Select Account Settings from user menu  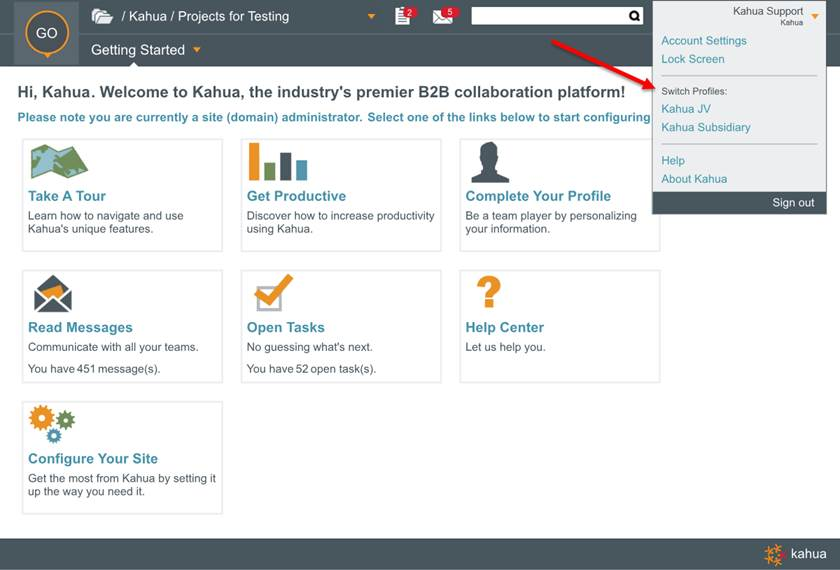click(x=703, y=41)
